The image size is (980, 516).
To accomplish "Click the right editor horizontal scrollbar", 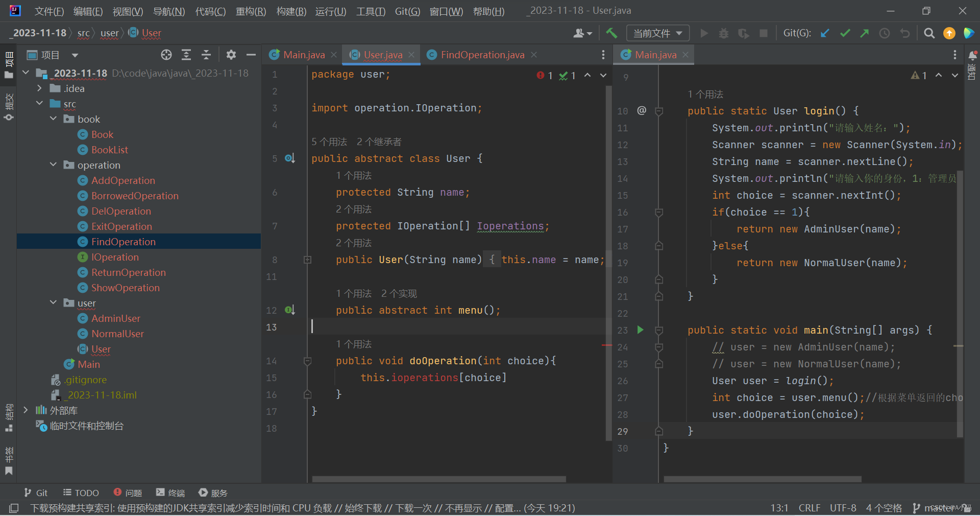I will point(763,479).
